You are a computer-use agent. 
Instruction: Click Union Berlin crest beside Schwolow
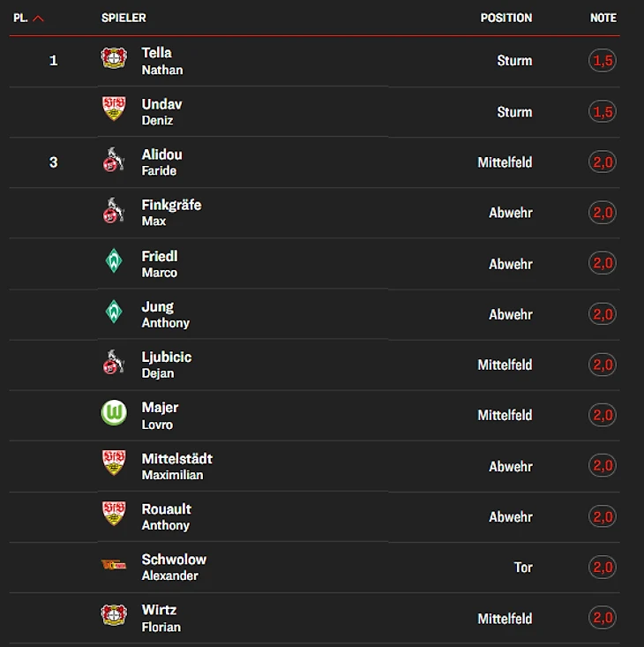tap(114, 566)
